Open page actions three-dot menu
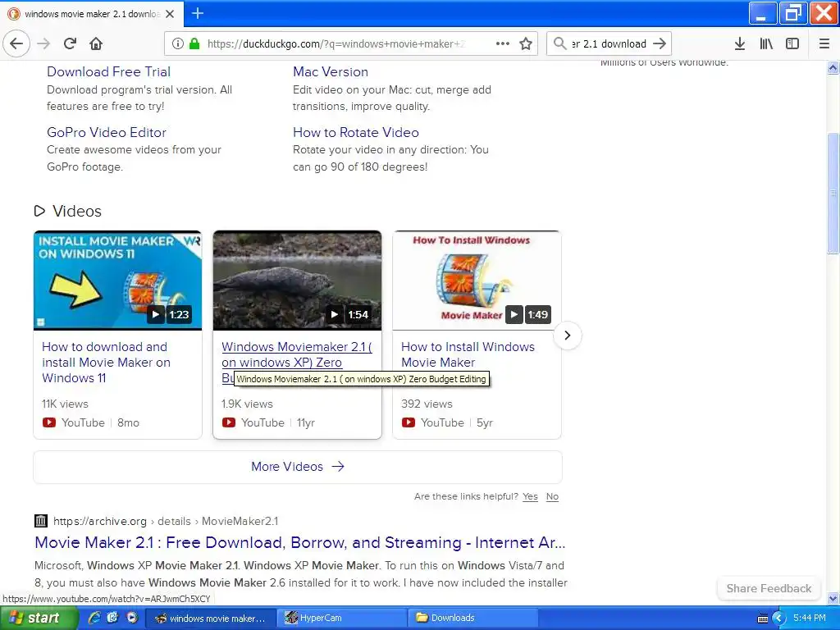Viewport: 840px width, 630px height. pyautogui.click(x=503, y=43)
